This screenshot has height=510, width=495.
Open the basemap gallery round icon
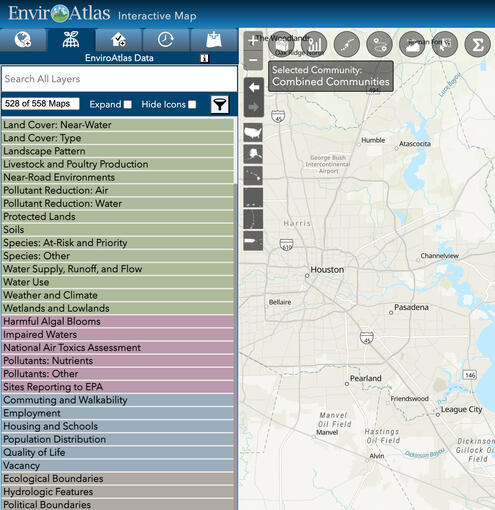coord(281,44)
